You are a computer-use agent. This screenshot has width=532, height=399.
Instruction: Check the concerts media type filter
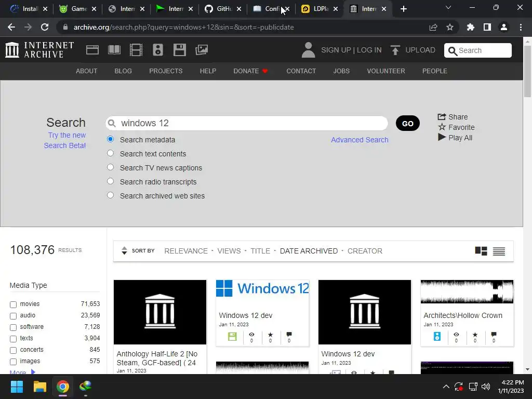pos(13,350)
